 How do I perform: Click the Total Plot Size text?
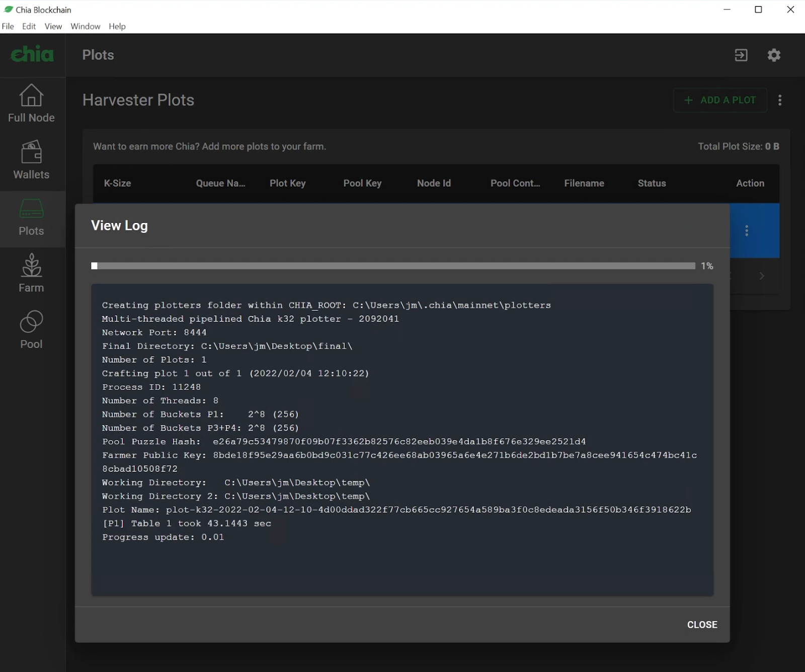click(x=739, y=146)
